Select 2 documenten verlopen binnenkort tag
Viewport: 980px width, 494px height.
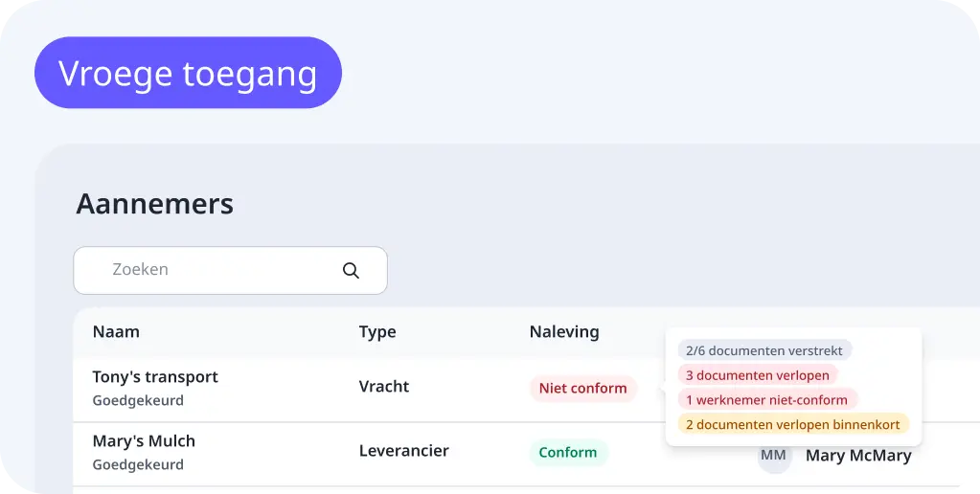pos(793,424)
